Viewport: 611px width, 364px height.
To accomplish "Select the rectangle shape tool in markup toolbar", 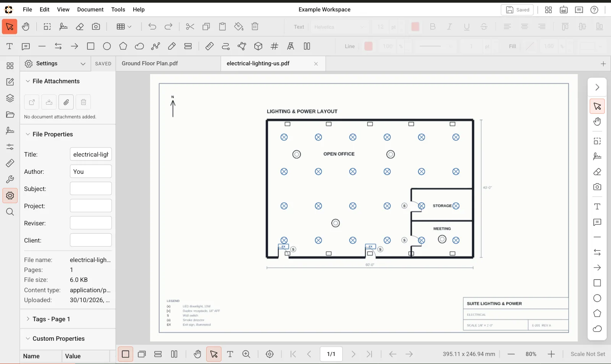I will pos(91,46).
